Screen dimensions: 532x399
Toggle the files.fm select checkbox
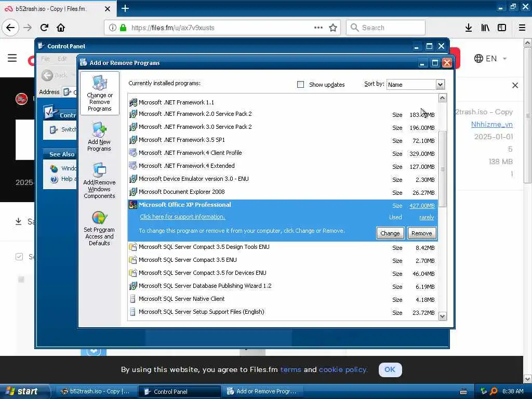click(x=19, y=257)
